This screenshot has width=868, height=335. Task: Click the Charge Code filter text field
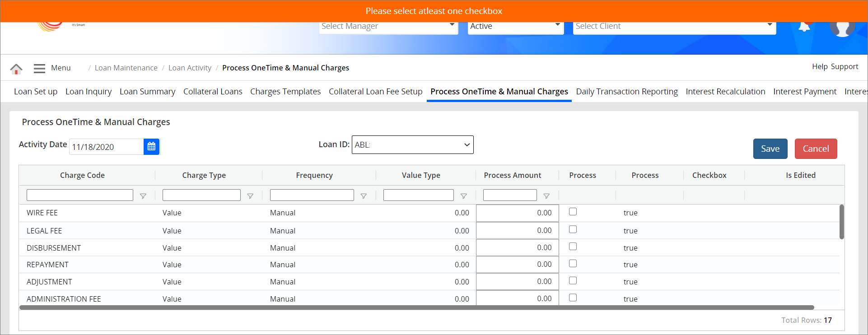tap(80, 195)
